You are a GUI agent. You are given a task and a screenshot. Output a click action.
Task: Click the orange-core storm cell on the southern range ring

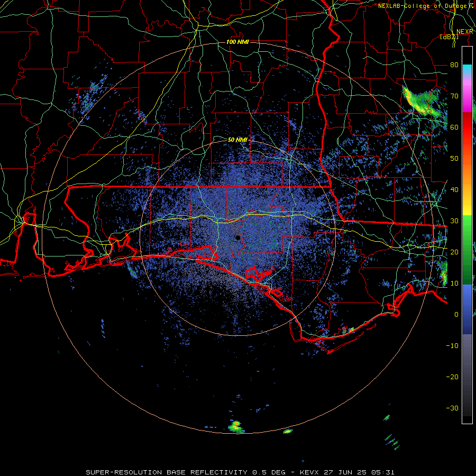[236, 426]
